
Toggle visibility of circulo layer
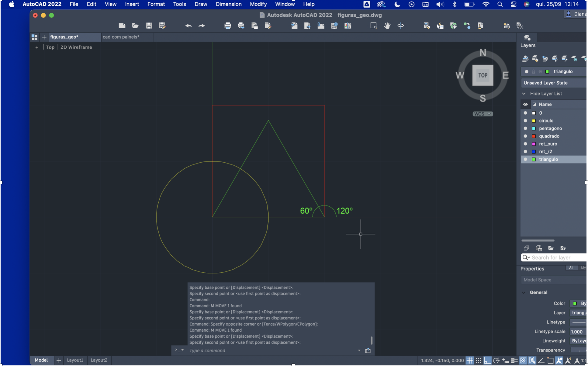525,121
